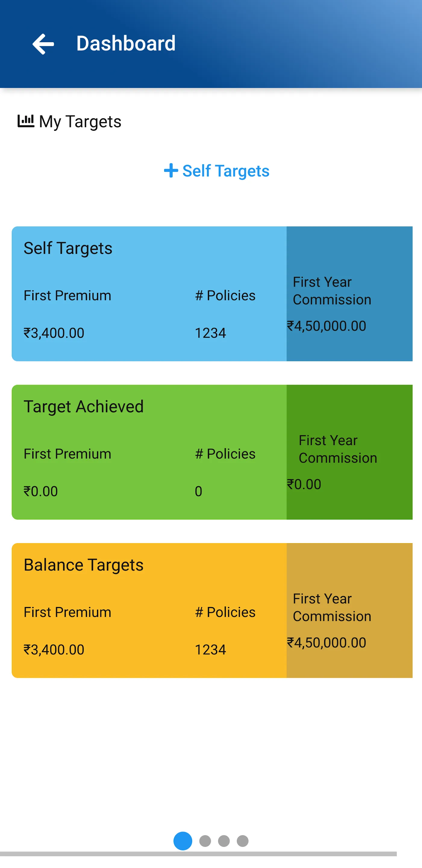Tap the 1234 Policies value in Balance Targets
Screen dimensions: 422x868
(211, 650)
